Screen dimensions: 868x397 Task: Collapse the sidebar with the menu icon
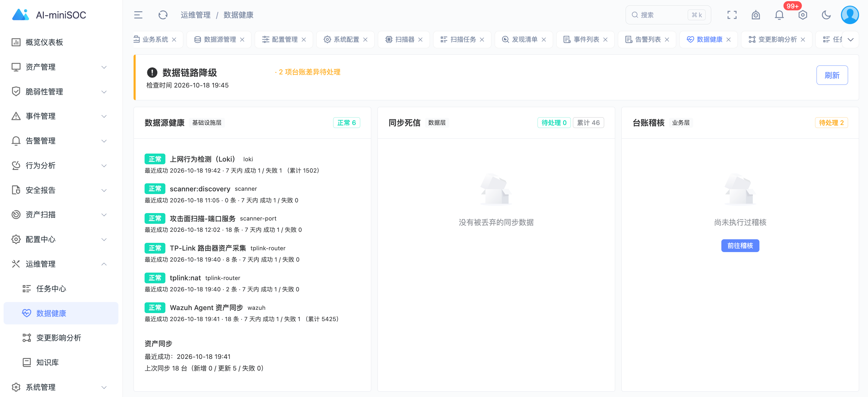(138, 15)
